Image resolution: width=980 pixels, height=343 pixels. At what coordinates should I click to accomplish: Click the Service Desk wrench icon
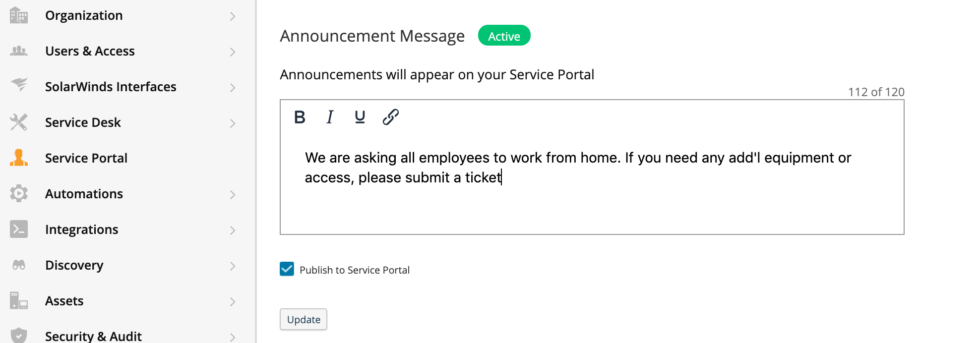click(18, 122)
